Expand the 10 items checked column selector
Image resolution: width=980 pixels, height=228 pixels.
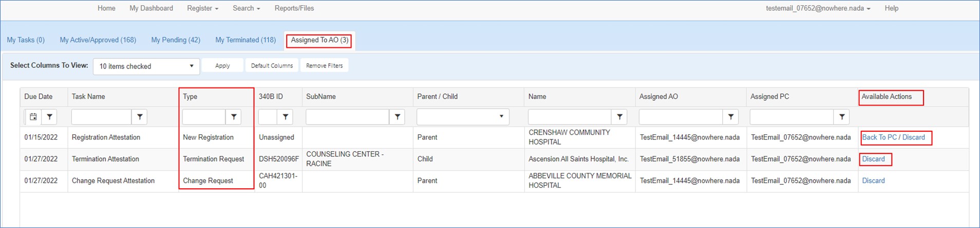point(146,66)
